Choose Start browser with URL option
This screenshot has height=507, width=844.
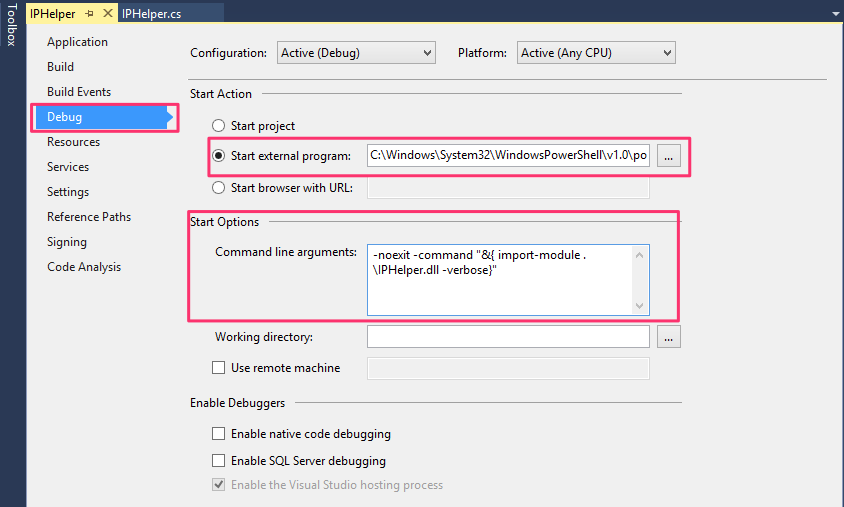(218, 187)
